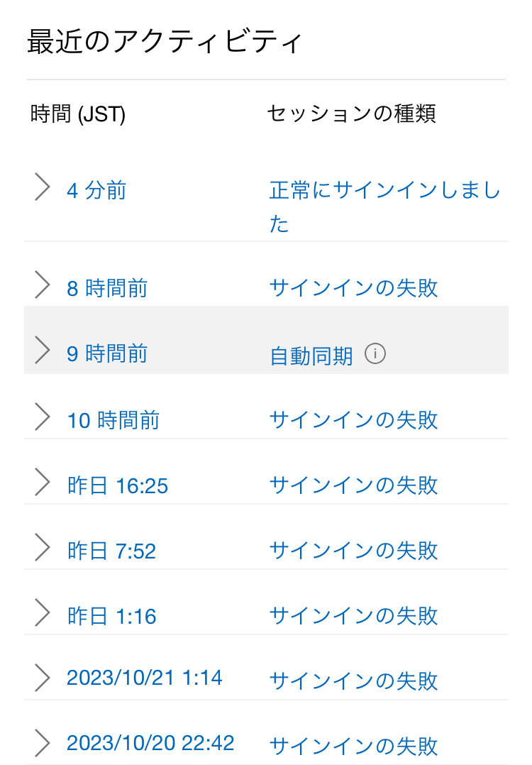Expand the 昨日 16:25 entry chevron
The height and width of the screenshot is (765, 532).
(43, 483)
